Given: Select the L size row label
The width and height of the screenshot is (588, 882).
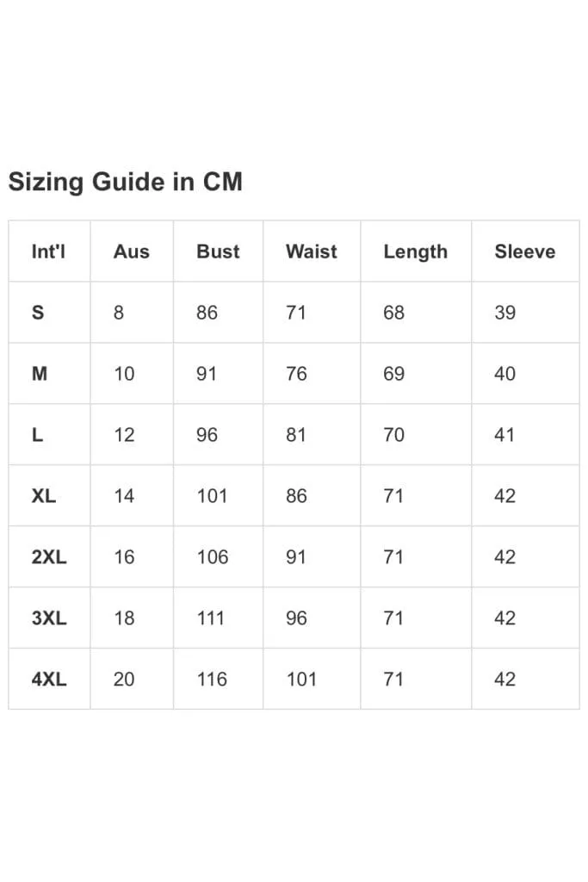Looking at the screenshot, I should coord(37,435).
